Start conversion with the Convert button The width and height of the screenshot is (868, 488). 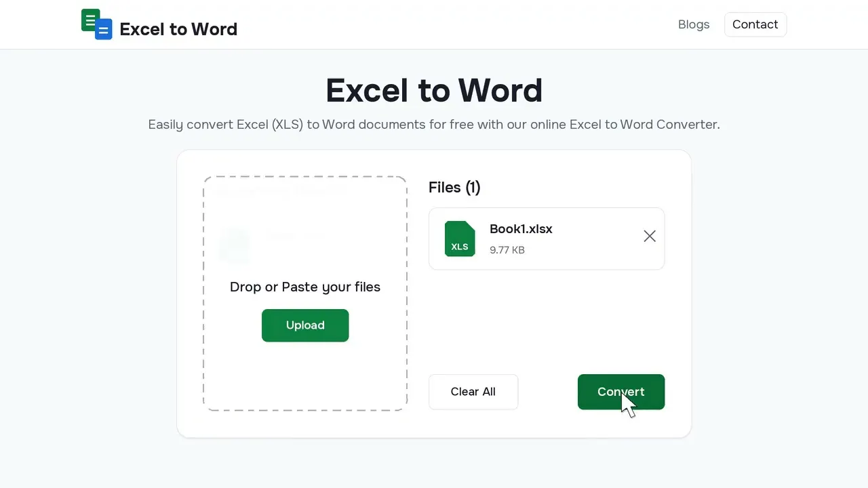[x=621, y=392]
